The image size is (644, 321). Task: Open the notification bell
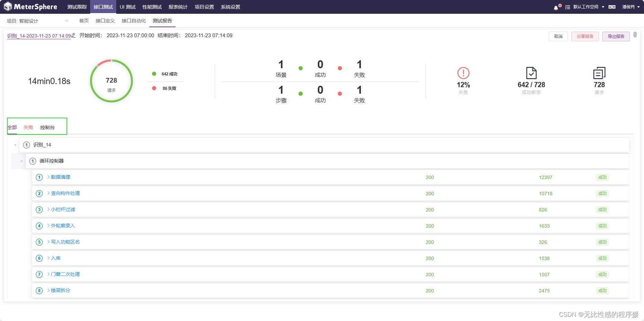point(556,7)
